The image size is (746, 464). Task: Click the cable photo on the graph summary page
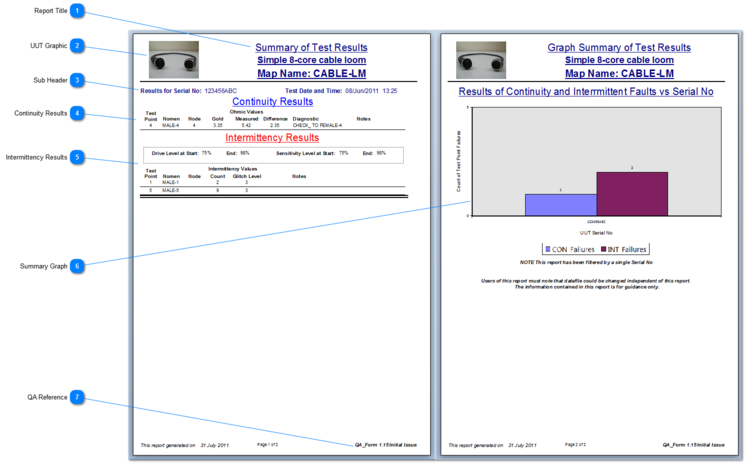tap(481, 59)
